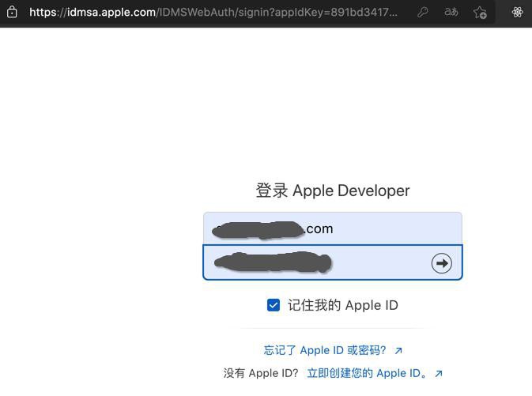
Task: Click arrow icon beside forgot password link
Action: pyautogui.click(x=398, y=350)
